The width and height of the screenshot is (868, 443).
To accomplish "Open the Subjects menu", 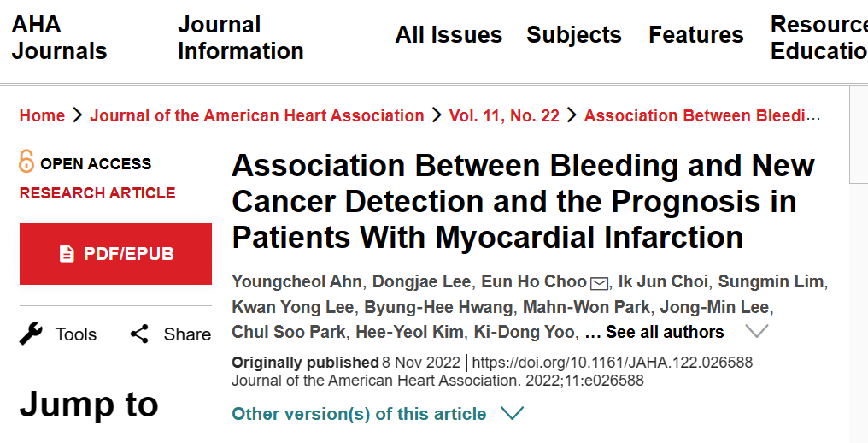I will click(x=574, y=35).
